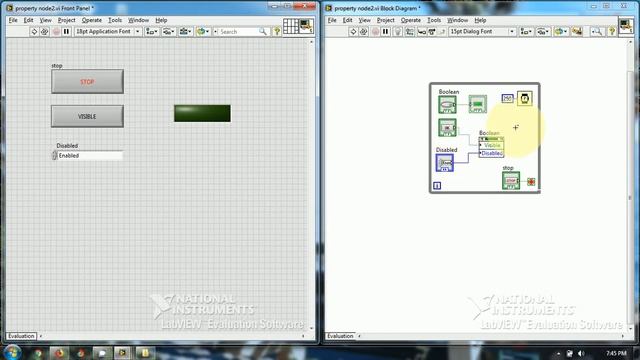Open Distribute Objects menu in Block Diagram

click(x=543, y=31)
